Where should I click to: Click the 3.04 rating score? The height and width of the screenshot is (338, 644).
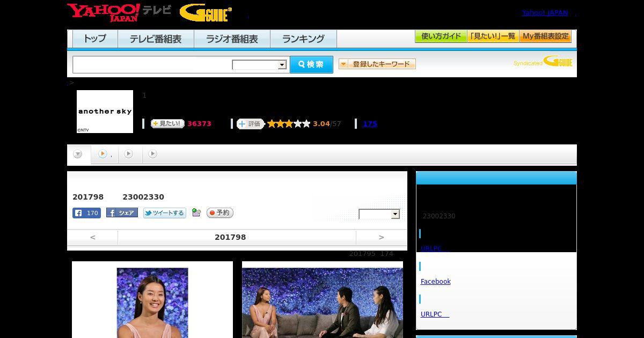coord(321,124)
